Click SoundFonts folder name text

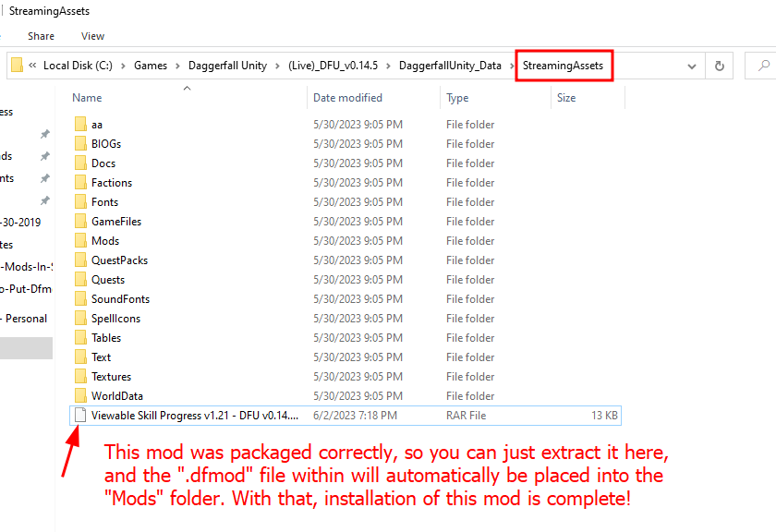[x=120, y=299]
